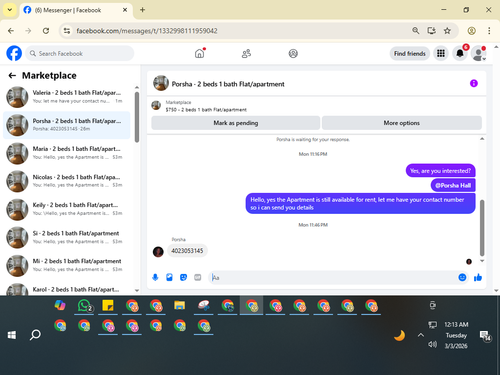
Task: Open the emoji picker smiley
Action: 462,277
